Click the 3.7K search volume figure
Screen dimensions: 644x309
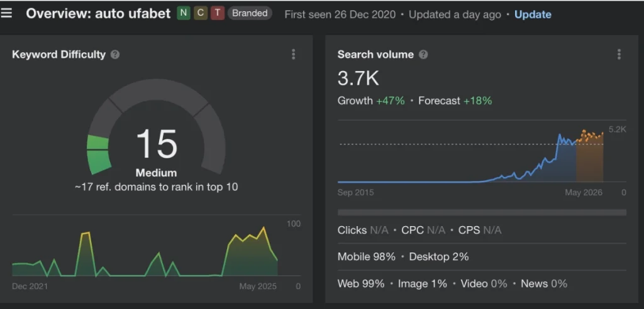coord(358,79)
